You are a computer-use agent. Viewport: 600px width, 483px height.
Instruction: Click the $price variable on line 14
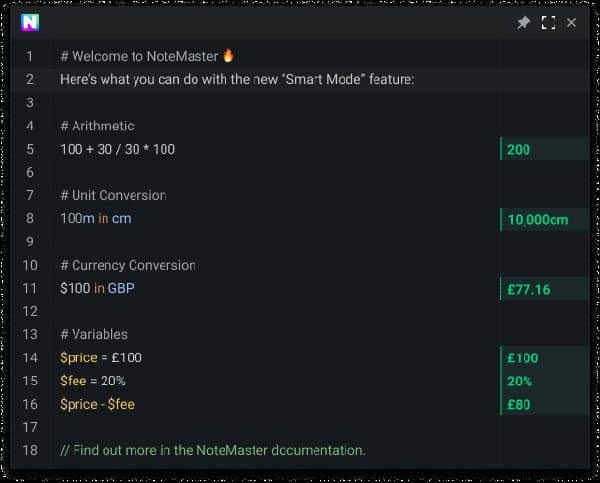coord(79,358)
